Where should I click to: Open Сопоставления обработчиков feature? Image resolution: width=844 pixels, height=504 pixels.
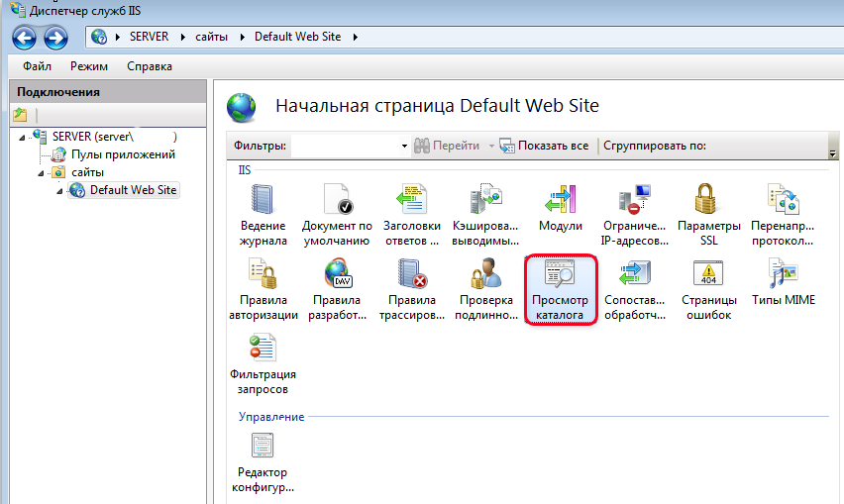(635, 289)
